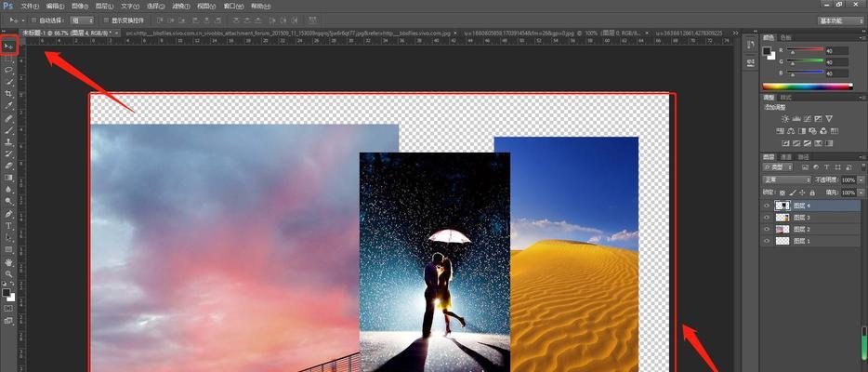Filter layers by type layers (T icon)

(826, 167)
